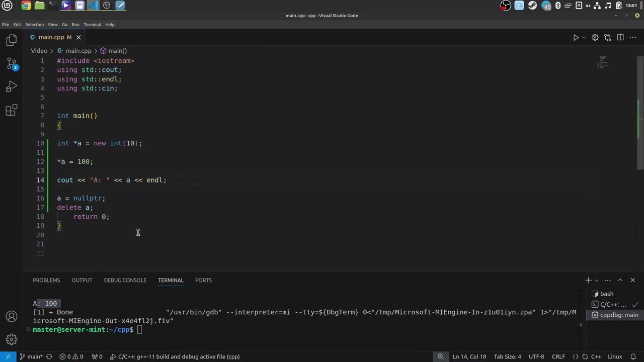Open editor's more actions ellipsis menu

[x=633, y=38]
